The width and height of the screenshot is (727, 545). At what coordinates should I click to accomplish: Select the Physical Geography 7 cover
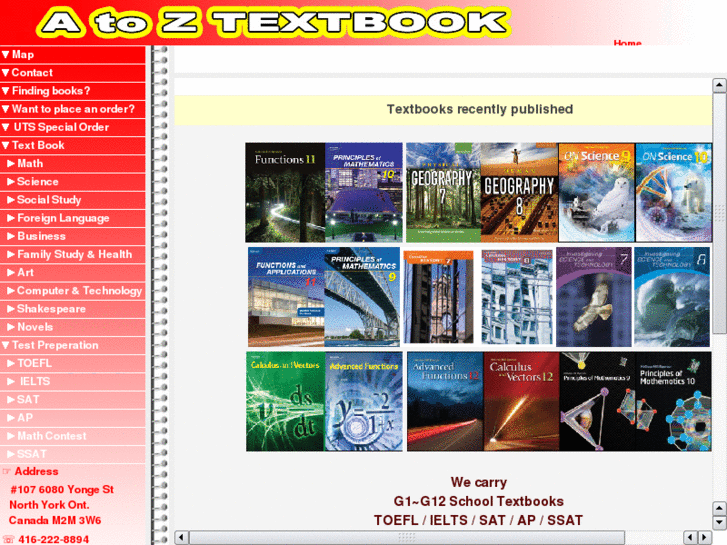[x=443, y=192]
